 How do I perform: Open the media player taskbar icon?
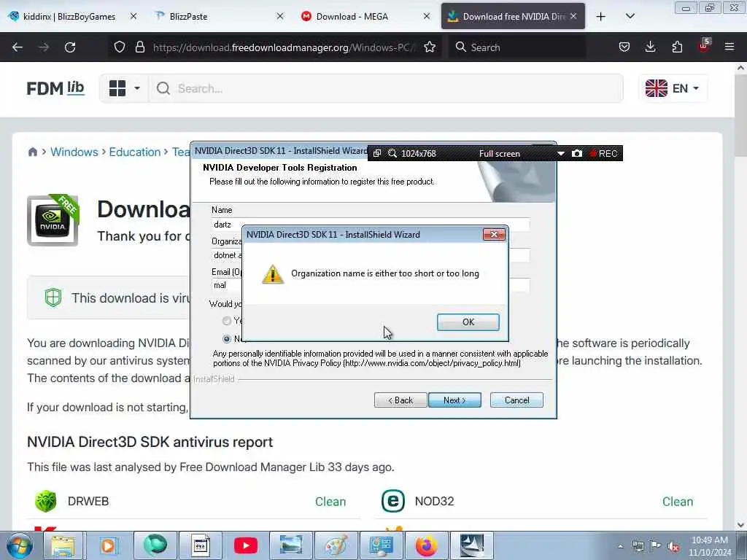tap(108, 545)
